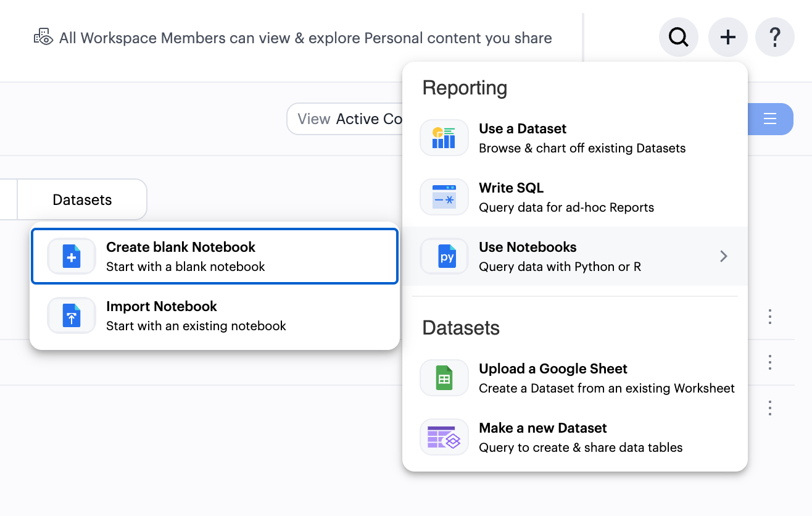The image size is (812, 516).
Task: Switch to the Datasets tab
Action: point(82,199)
